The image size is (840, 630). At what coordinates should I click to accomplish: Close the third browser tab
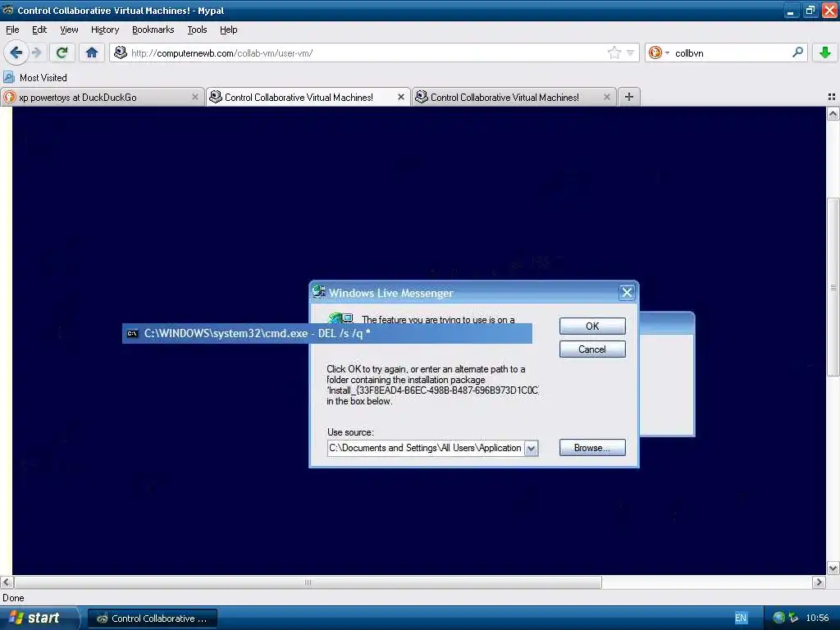point(606,97)
